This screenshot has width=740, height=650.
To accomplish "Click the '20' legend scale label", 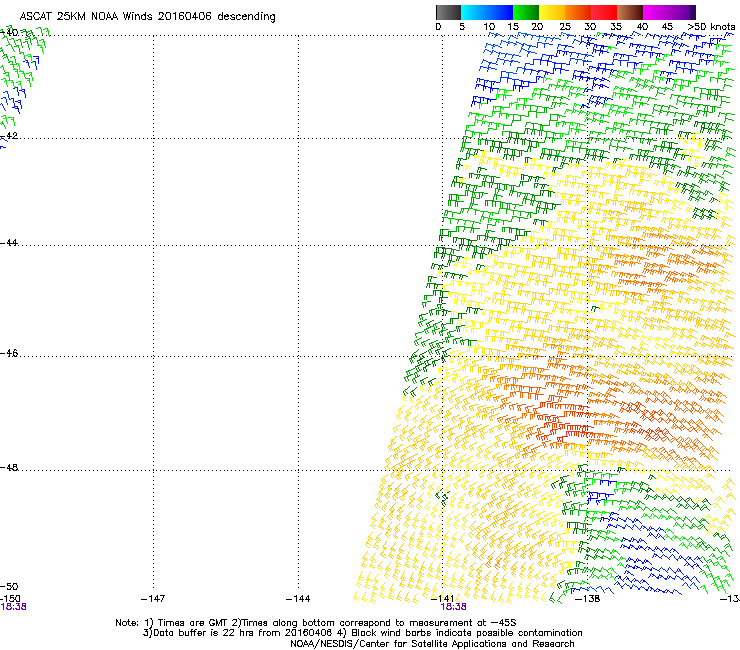I will coord(537,27).
